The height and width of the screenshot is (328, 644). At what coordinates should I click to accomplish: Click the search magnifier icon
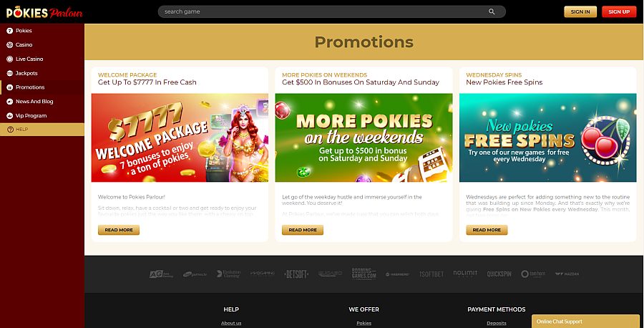[x=492, y=11]
